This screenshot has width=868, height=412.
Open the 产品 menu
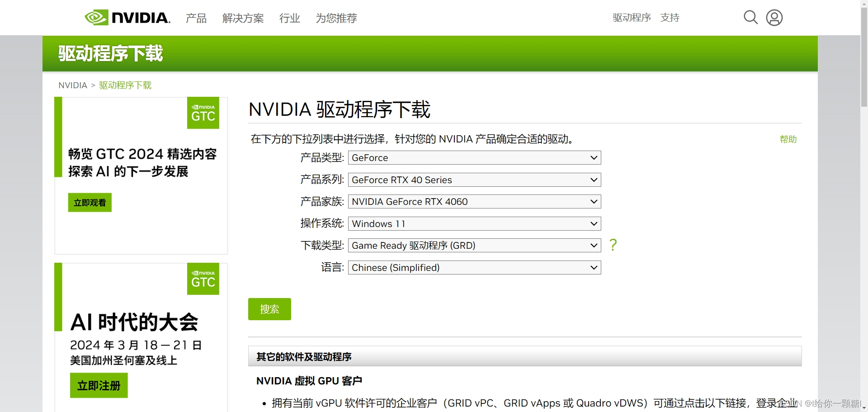[x=196, y=18]
